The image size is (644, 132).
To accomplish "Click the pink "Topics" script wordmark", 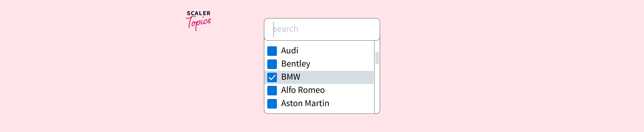I will pos(199,23).
